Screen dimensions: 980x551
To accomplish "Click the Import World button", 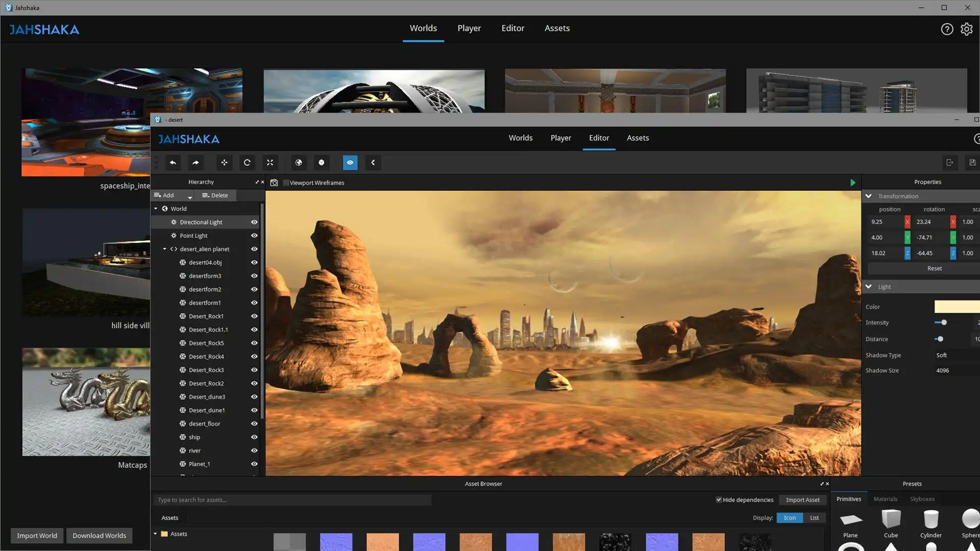I will point(36,535).
